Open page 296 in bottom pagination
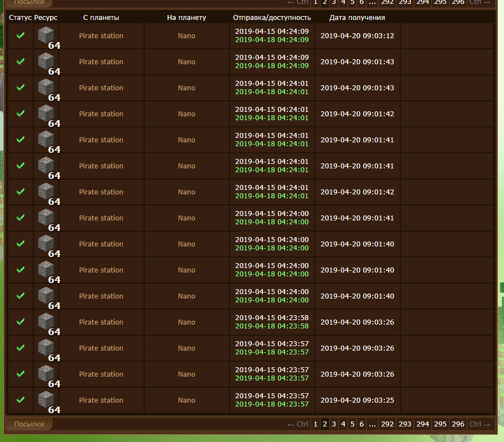504x442 pixels. (458, 424)
